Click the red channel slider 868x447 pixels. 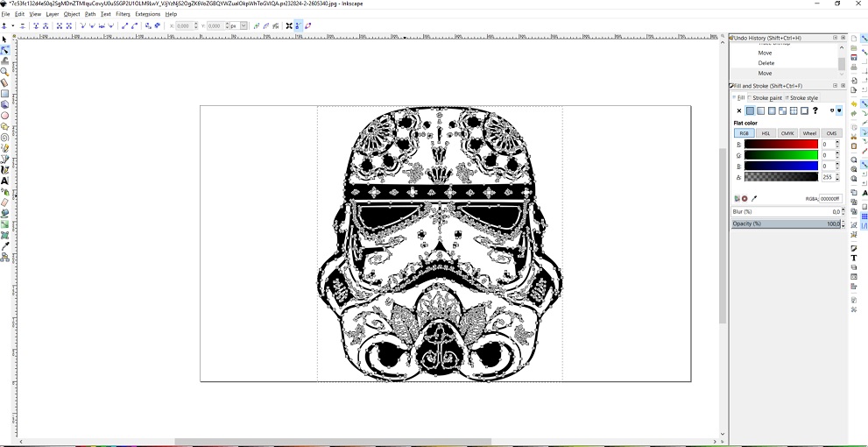coord(780,144)
